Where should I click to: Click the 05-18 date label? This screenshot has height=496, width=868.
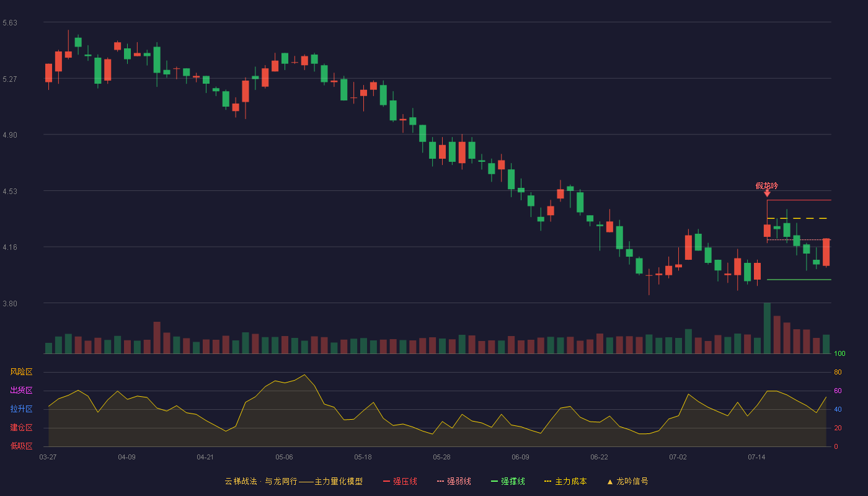[363, 457]
